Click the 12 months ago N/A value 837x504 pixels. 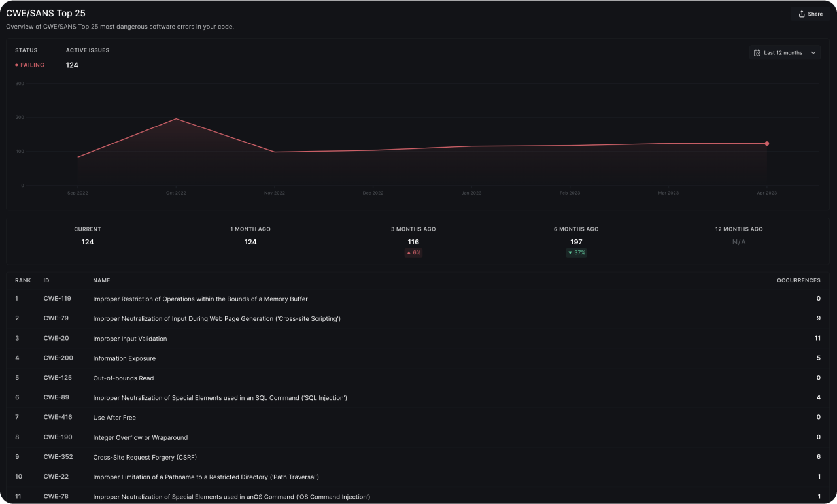click(739, 242)
